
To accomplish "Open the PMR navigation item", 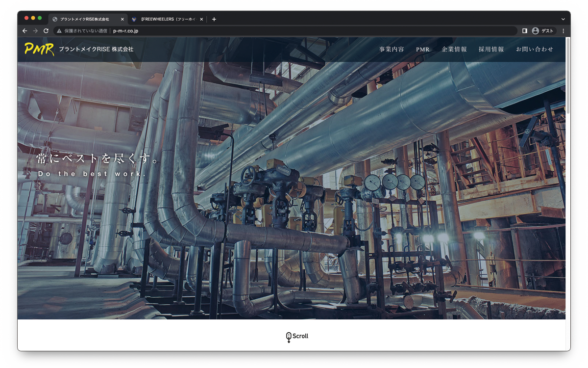I will pyautogui.click(x=423, y=50).
